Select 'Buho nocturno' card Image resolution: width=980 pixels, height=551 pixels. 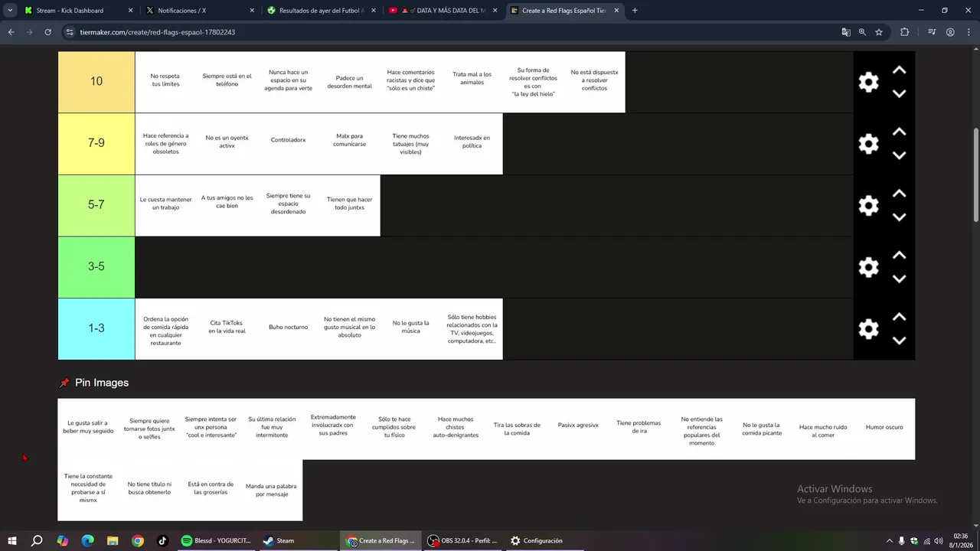point(288,328)
